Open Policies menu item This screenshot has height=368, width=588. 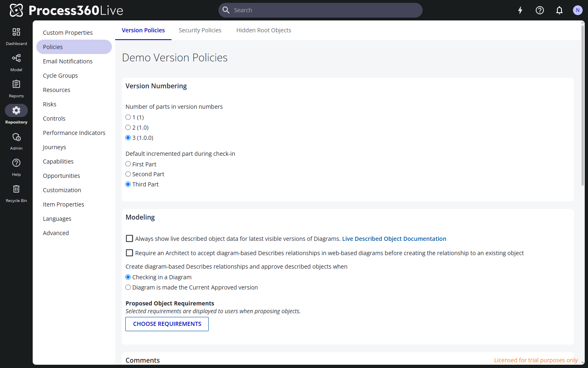click(x=74, y=47)
